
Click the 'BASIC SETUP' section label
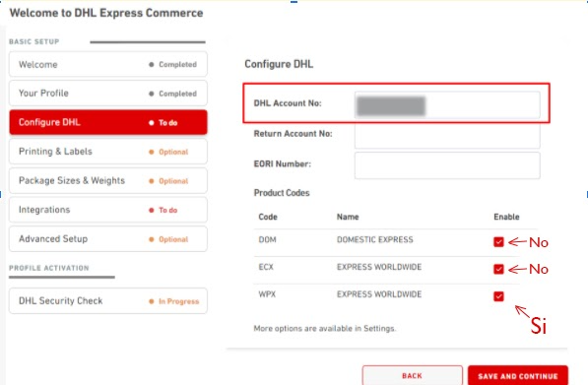(x=34, y=41)
